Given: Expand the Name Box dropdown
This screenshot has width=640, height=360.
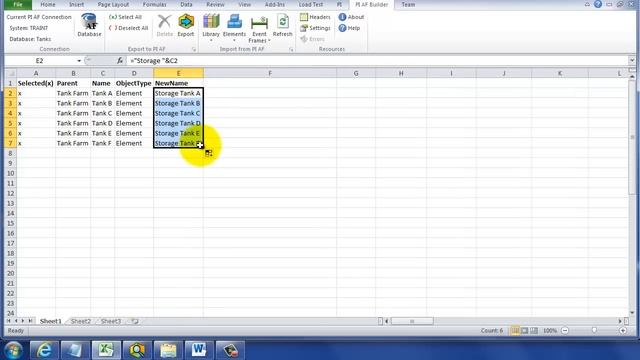Looking at the screenshot, I should pos(79,60).
